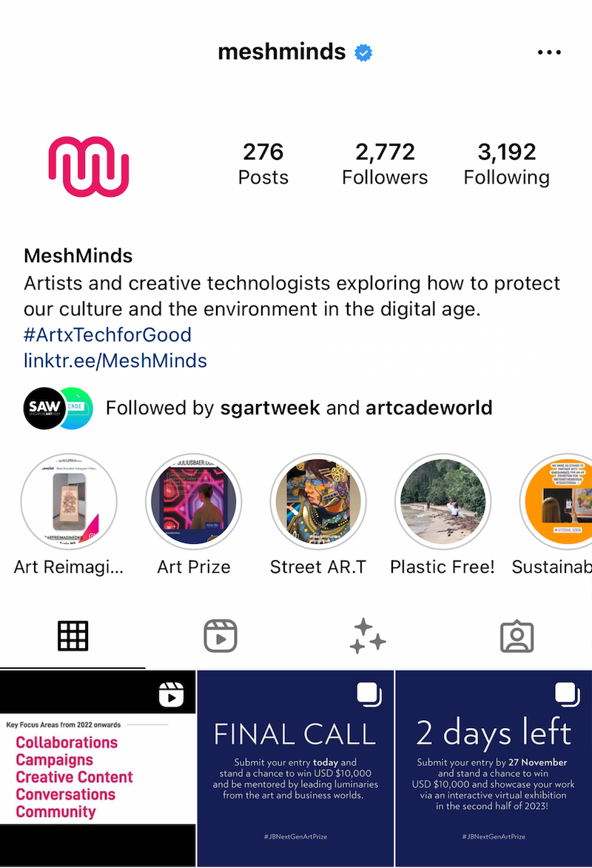Image resolution: width=592 pixels, height=868 pixels.
Task: Open the MeshMinds pink profile logo
Action: [89, 166]
